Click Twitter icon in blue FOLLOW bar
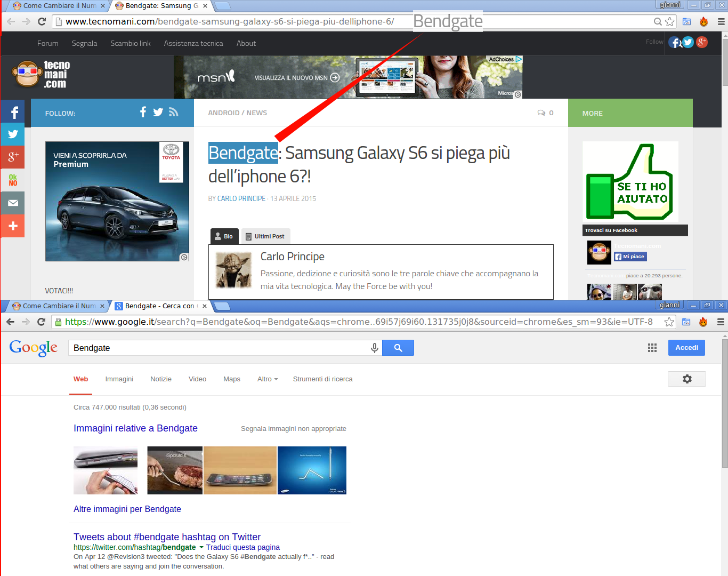Viewport: 728px width, 576px height. coord(158,112)
